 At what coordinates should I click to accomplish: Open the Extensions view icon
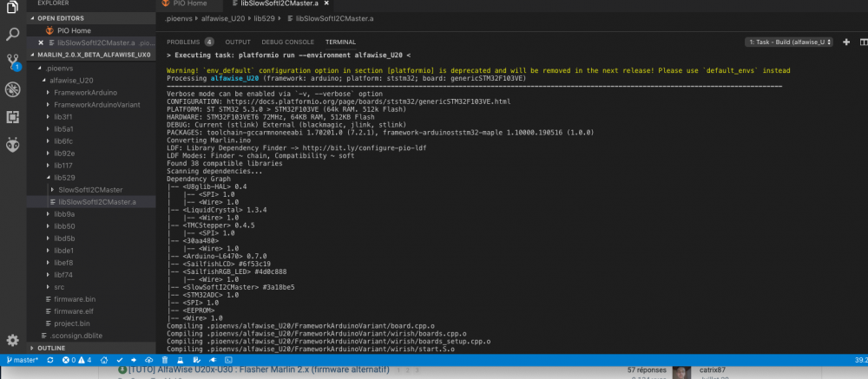coord(12,117)
